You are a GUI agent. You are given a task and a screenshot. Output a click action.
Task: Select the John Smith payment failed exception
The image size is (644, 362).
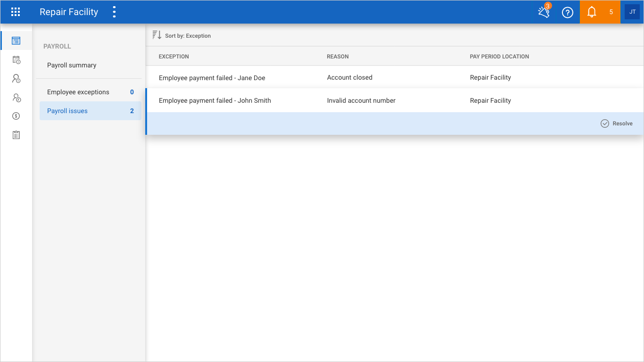pyautogui.click(x=215, y=100)
